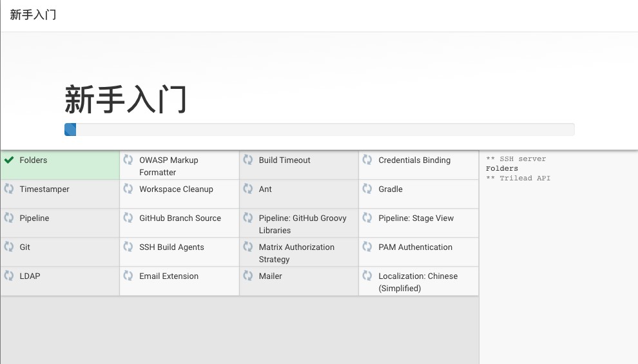
Task: Click Localization: Chinese (Simplified) plugin
Action: point(418,282)
